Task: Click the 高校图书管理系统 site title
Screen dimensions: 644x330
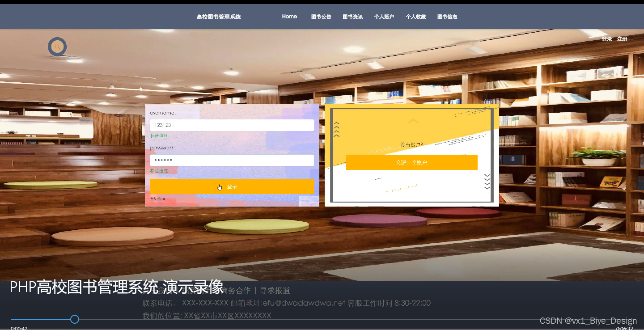Action: tap(219, 17)
